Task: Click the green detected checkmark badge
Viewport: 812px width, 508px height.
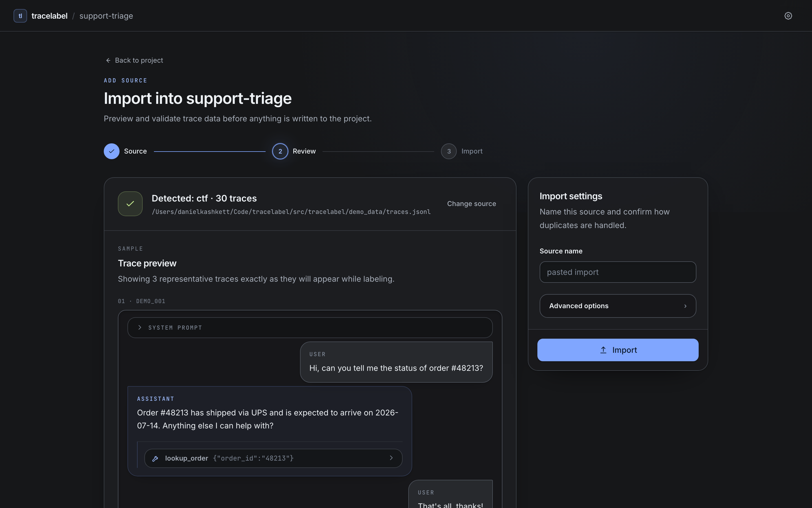Action: [x=130, y=203]
